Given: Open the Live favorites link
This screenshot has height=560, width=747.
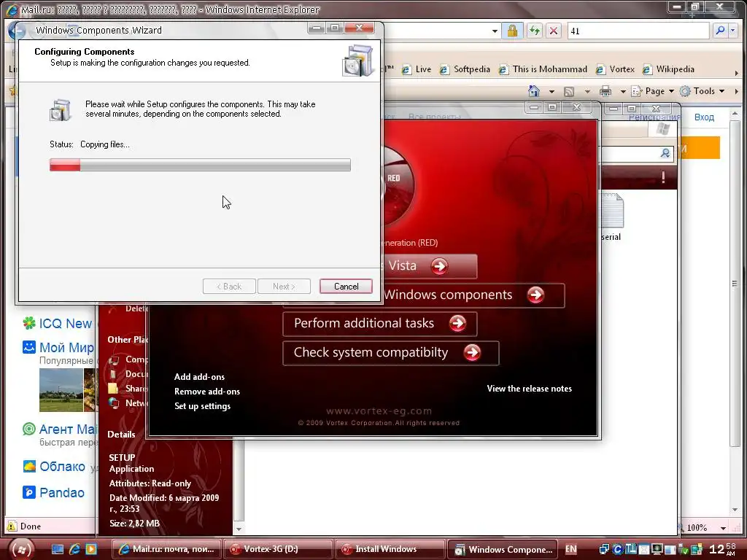Looking at the screenshot, I should coord(417,69).
